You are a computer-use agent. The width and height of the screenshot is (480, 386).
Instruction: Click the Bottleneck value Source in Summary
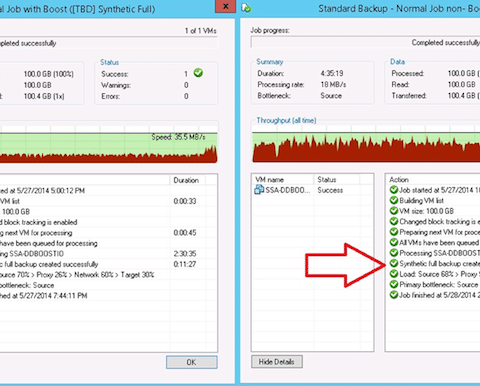click(331, 96)
